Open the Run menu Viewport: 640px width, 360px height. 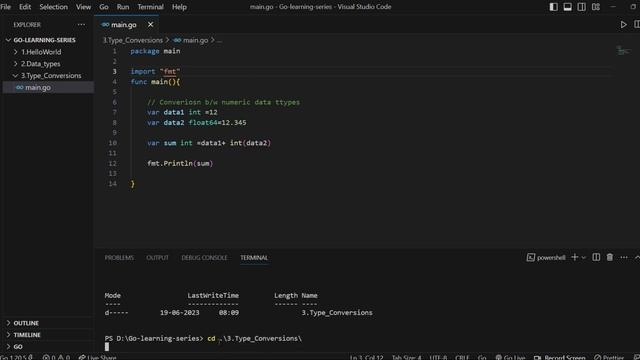[x=123, y=7]
